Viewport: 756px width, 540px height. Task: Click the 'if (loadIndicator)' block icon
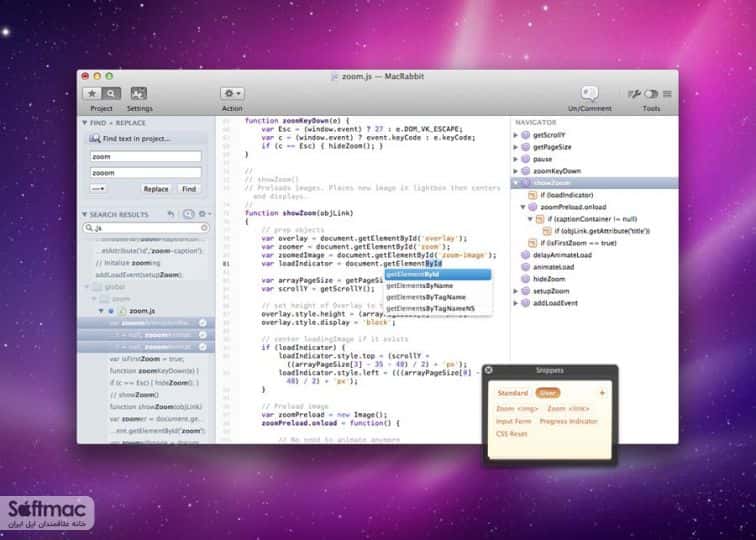tap(533, 195)
